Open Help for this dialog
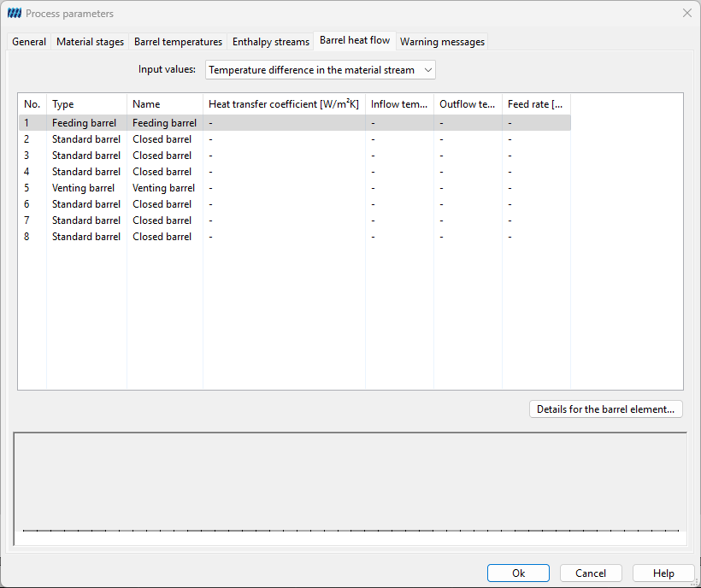 pyautogui.click(x=663, y=573)
